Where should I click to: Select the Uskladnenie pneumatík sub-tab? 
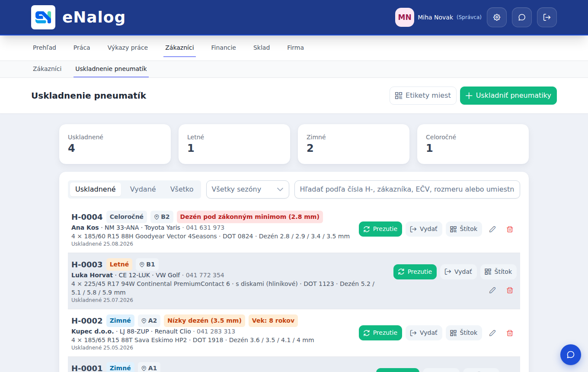(x=111, y=69)
